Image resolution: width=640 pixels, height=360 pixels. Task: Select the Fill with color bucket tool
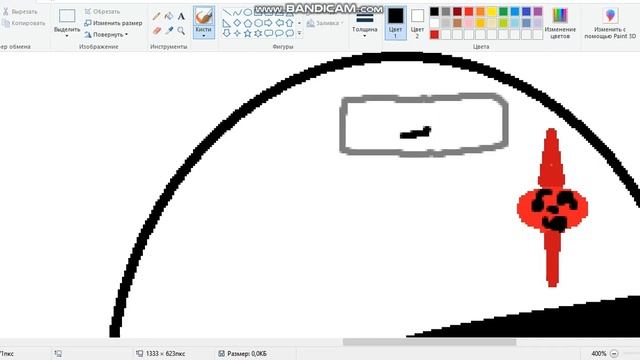169,16
